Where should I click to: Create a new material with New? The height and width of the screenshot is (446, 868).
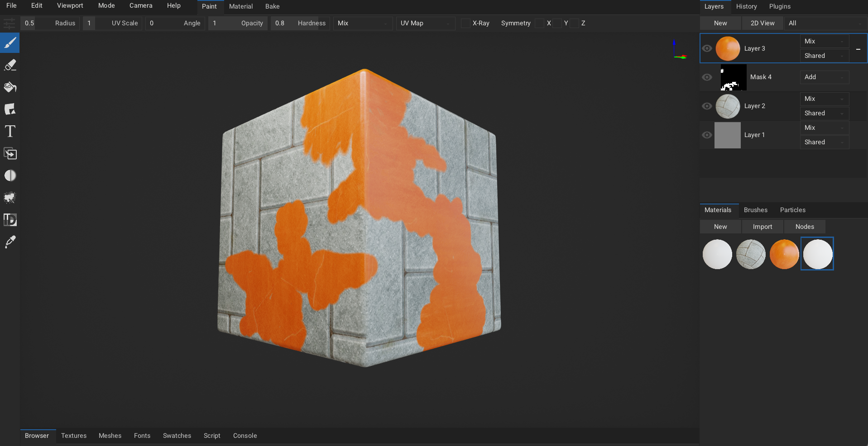click(x=720, y=227)
